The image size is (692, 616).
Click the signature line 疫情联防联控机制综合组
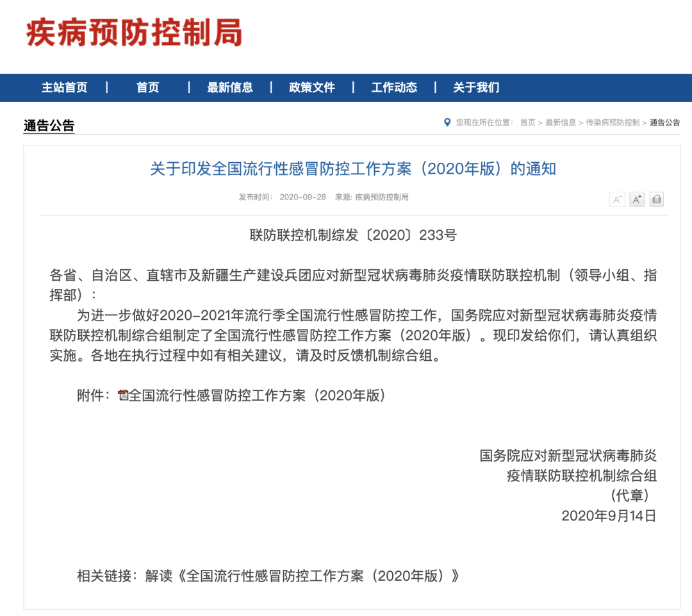(582, 476)
